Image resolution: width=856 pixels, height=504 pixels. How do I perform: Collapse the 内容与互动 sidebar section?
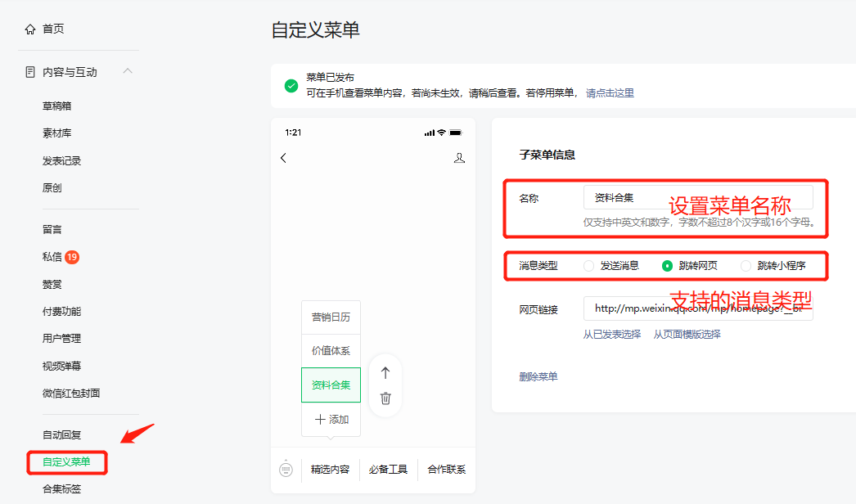pyautogui.click(x=128, y=72)
